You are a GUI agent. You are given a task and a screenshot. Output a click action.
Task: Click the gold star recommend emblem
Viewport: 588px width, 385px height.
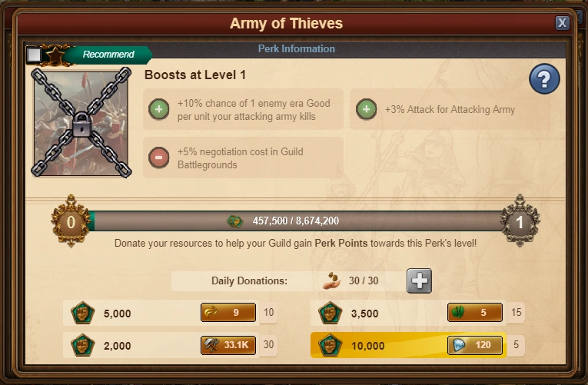(55, 55)
